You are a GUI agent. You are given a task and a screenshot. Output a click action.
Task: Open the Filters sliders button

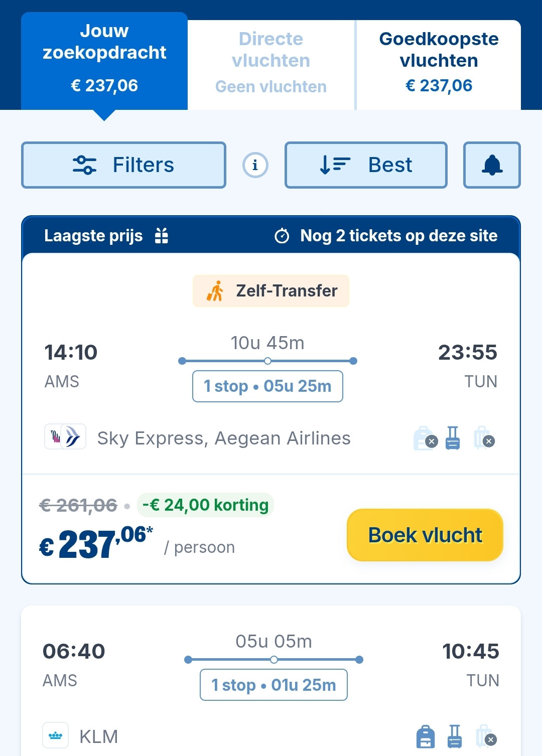point(123,165)
